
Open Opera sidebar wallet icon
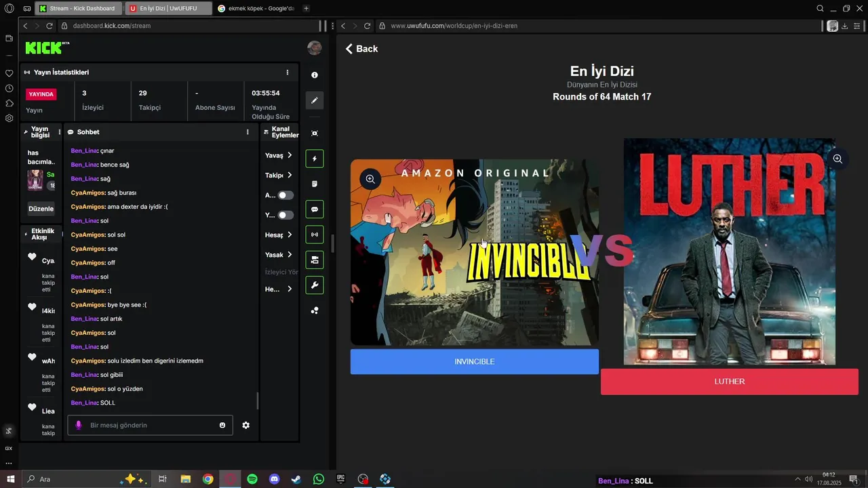pyautogui.click(x=9, y=38)
